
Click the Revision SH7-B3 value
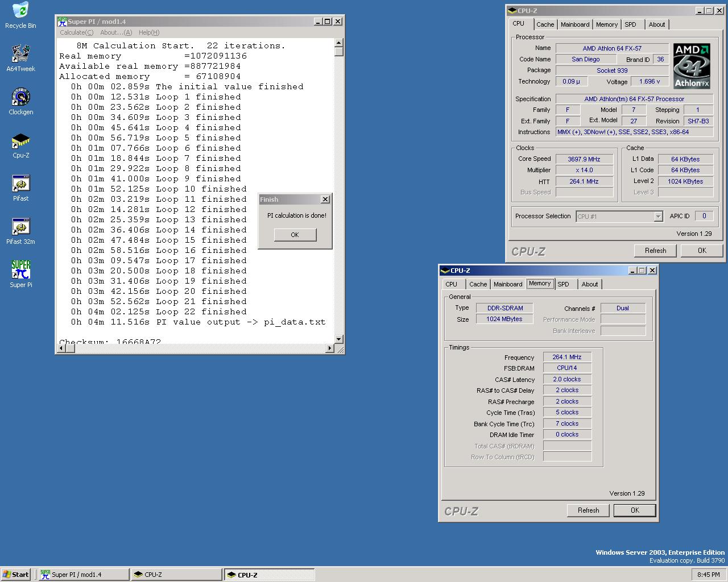[698, 121]
